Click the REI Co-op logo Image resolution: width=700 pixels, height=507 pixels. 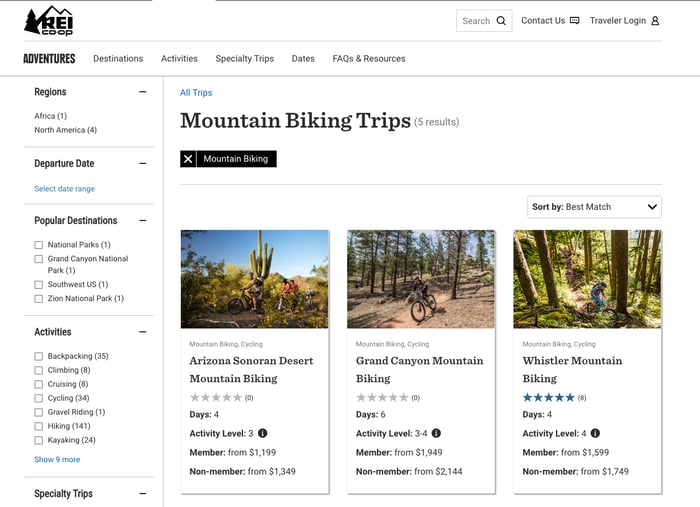(x=48, y=20)
